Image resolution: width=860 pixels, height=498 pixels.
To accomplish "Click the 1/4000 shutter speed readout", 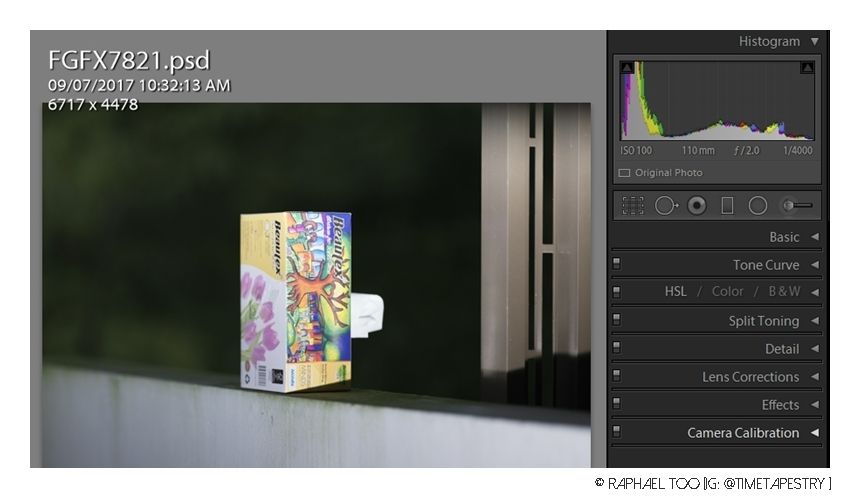I will click(797, 150).
